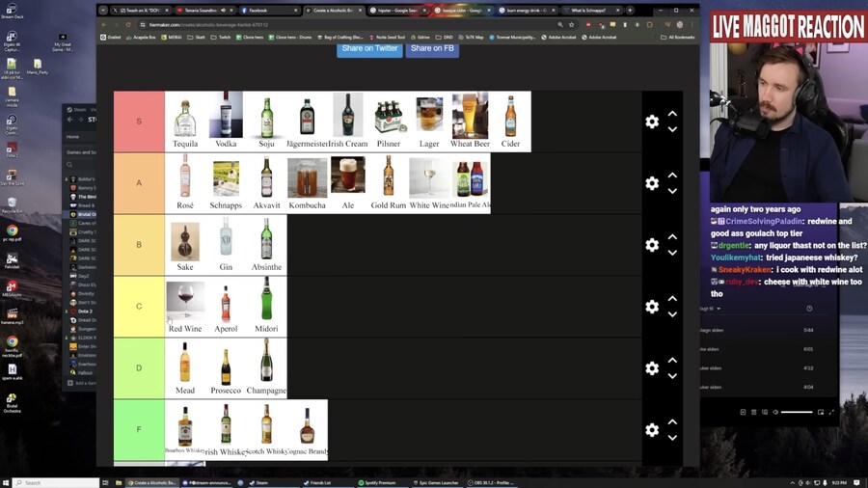Switch to 'What is Schnapps?' tab
Viewport: 868px width, 488px height.
(588, 10)
